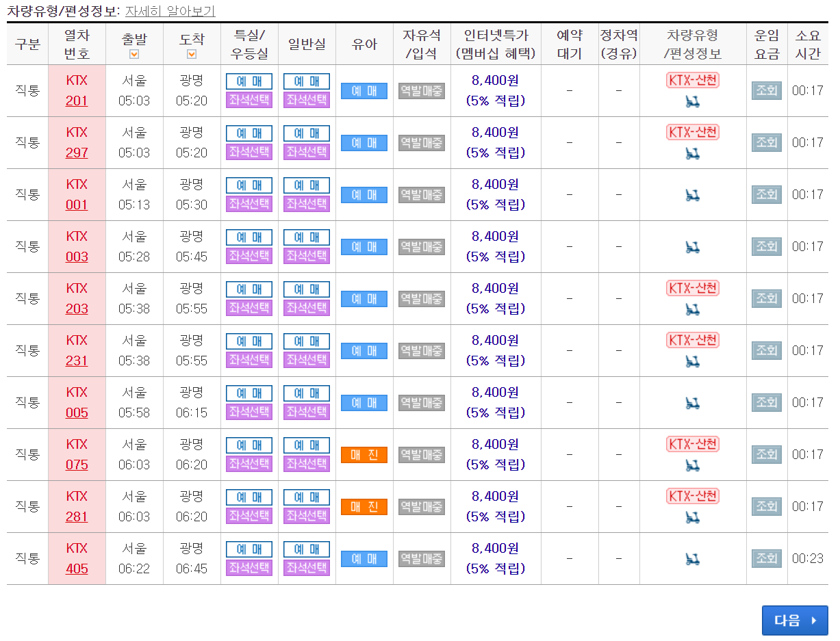Reserve 특실 seat on KTX 405
The width and height of the screenshot is (840, 641).
pos(249,549)
